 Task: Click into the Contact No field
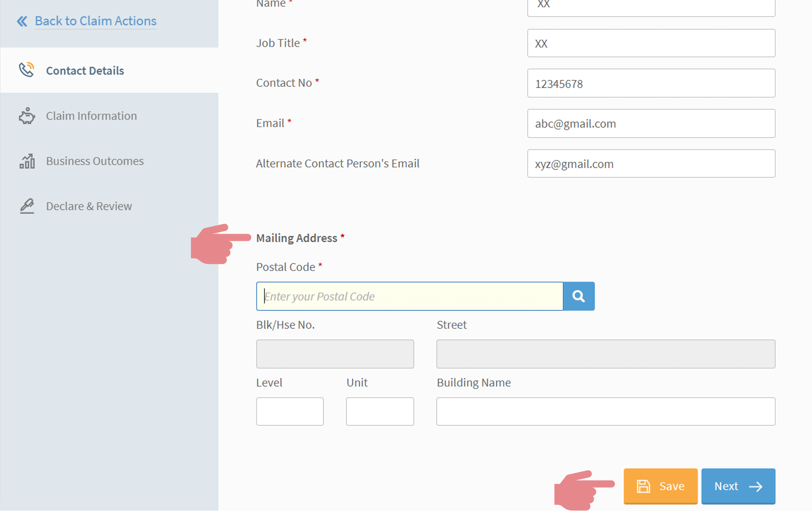point(651,83)
